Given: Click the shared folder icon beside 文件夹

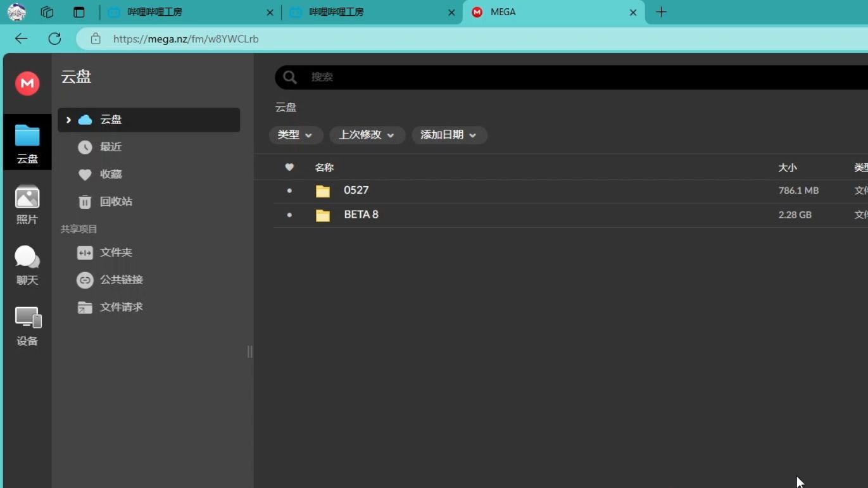Looking at the screenshot, I should pos(85,253).
